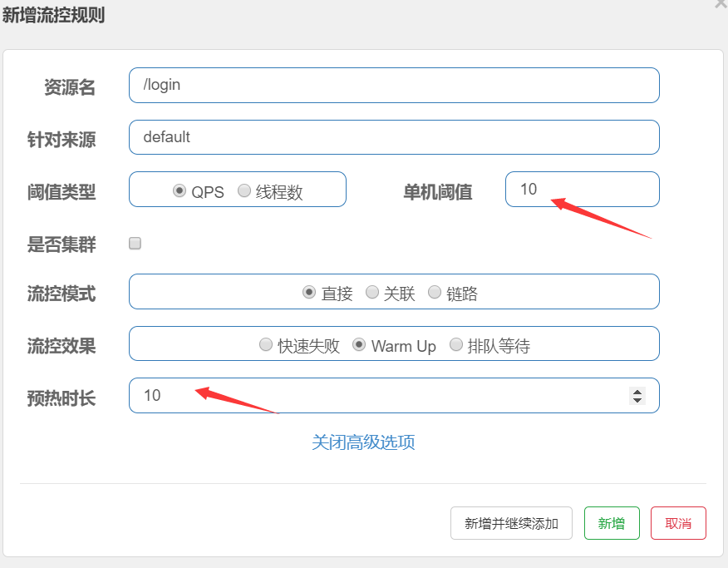Select the 线程数 radio button
The height and width of the screenshot is (568, 728).
tap(244, 190)
